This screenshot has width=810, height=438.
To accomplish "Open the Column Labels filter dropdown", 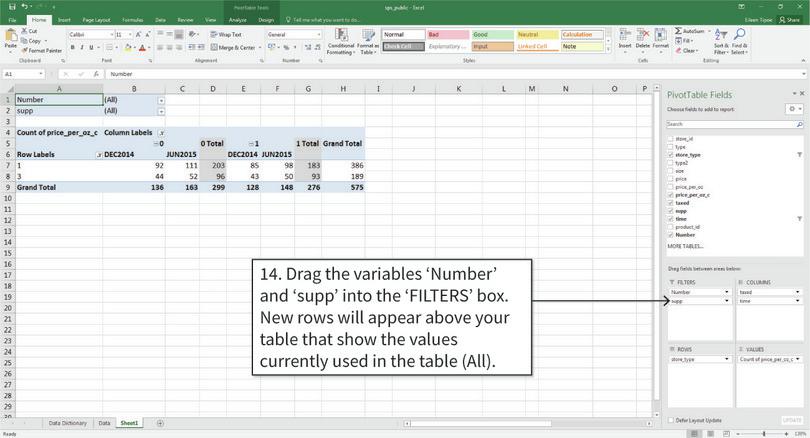I will click(x=161, y=133).
